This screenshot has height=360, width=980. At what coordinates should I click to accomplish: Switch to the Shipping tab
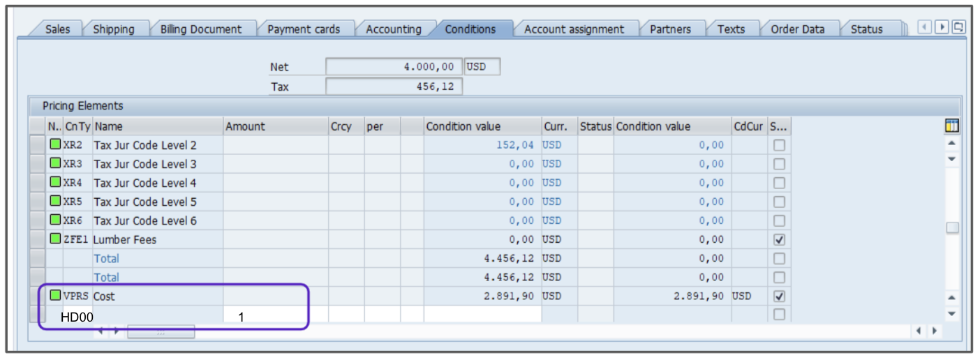(x=114, y=29)
